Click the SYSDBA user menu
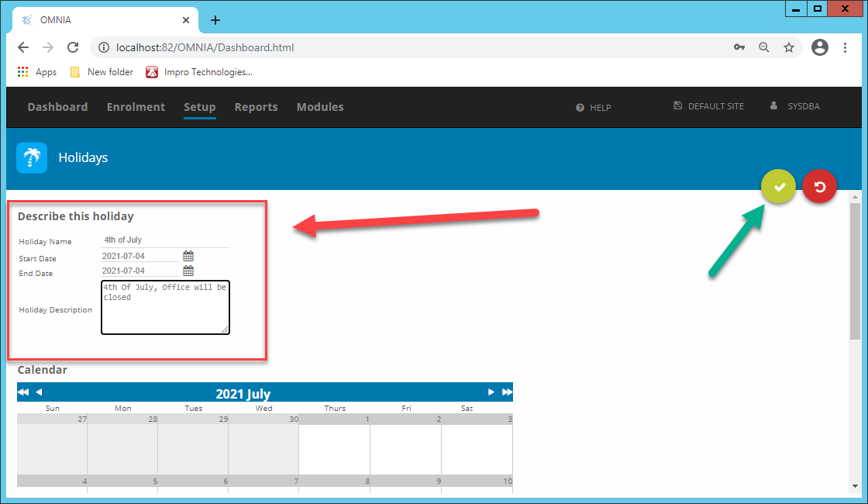This screenshot has height=504, width=868. pyautogui.click(x=795, y=106)
